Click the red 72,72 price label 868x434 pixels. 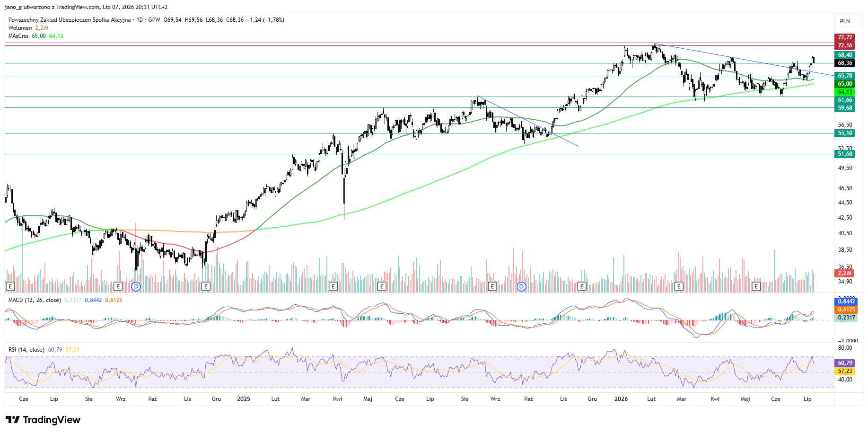(845, 37)
